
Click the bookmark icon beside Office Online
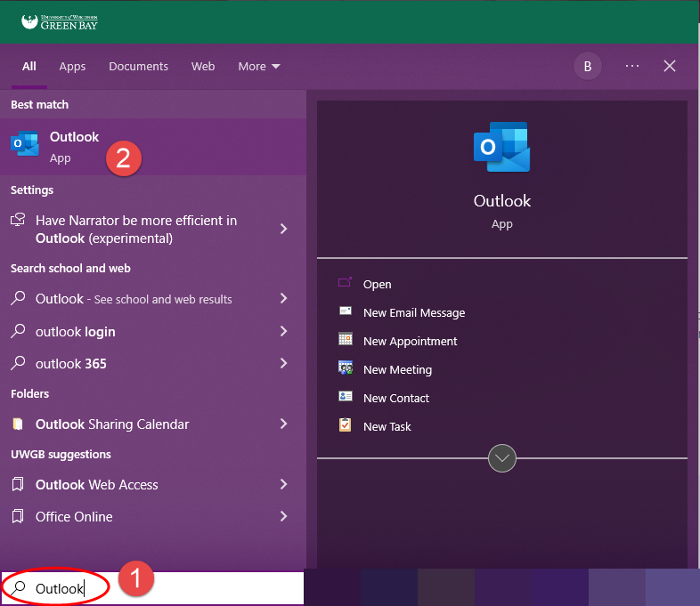pos(18,516)
